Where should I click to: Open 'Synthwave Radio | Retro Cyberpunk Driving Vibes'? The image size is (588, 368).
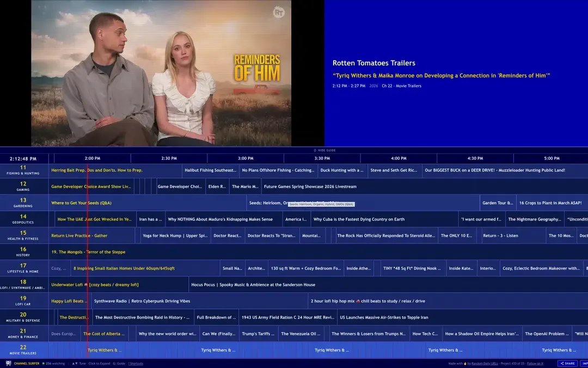199,301
